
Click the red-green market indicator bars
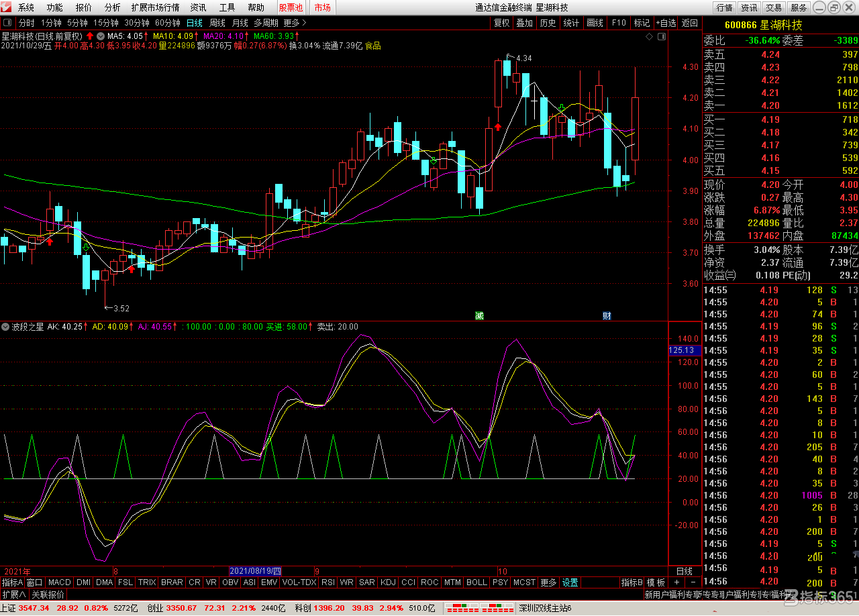[478, 609]
